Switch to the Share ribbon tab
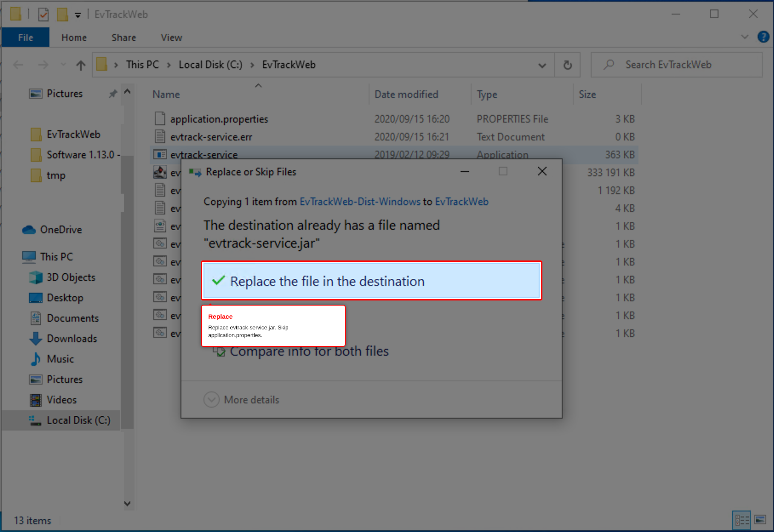This screenshot has height=532, width=774. (124, 37)
